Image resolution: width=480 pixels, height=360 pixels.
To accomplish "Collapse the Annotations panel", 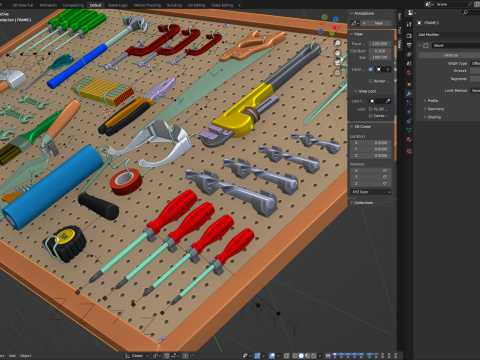I will 351,13.
